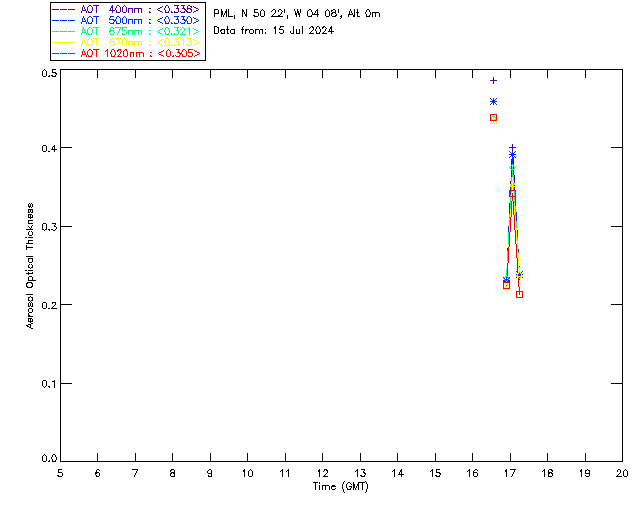Viewport: 640px width, 512px height.
Task: Click the AOT 1020nm legend entry
Action: pyautogui.click(x=126, y=53)
